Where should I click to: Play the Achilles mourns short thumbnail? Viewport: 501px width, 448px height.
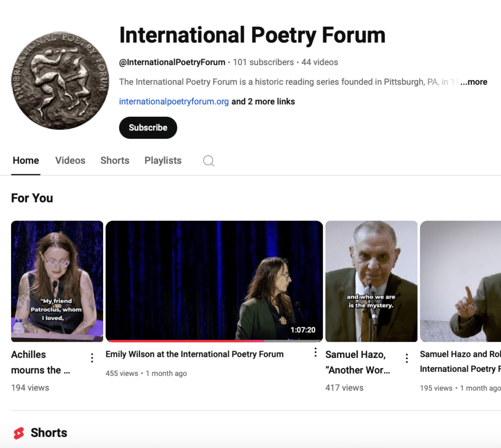pos(57,281)
